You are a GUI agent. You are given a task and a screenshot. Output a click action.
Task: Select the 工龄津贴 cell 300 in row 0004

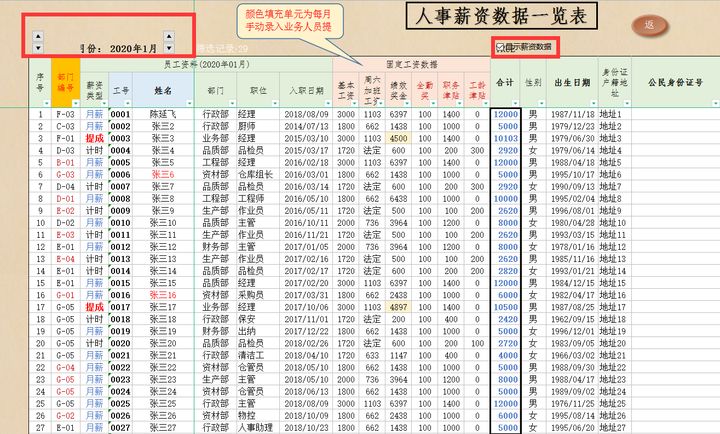point(477,150)
